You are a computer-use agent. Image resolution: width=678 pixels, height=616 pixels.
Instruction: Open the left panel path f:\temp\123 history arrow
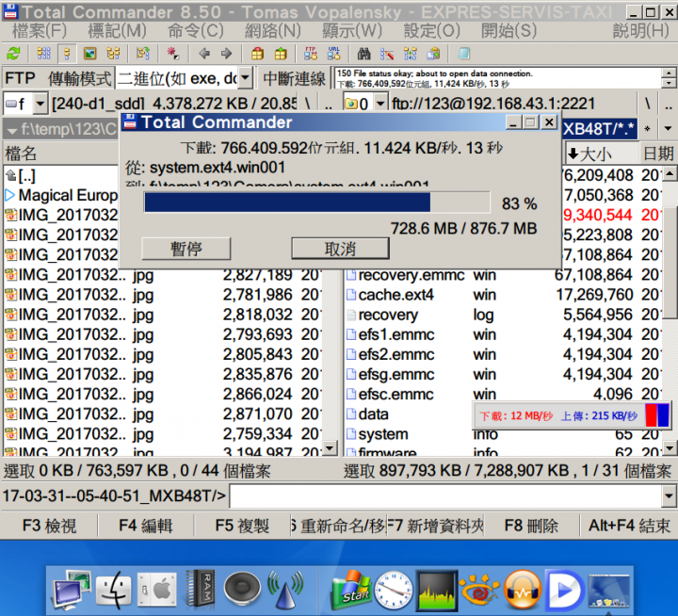click(12, 130)
